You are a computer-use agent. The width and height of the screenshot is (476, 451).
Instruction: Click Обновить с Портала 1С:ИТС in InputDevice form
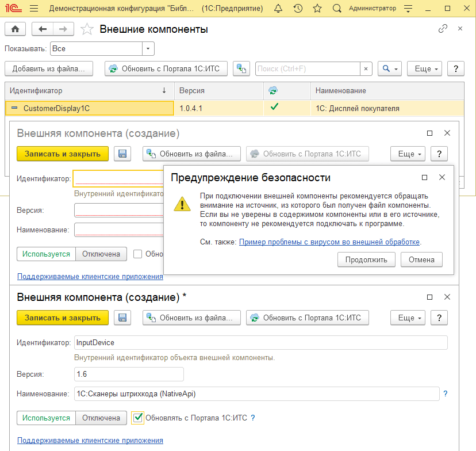[x=308, y=318]
